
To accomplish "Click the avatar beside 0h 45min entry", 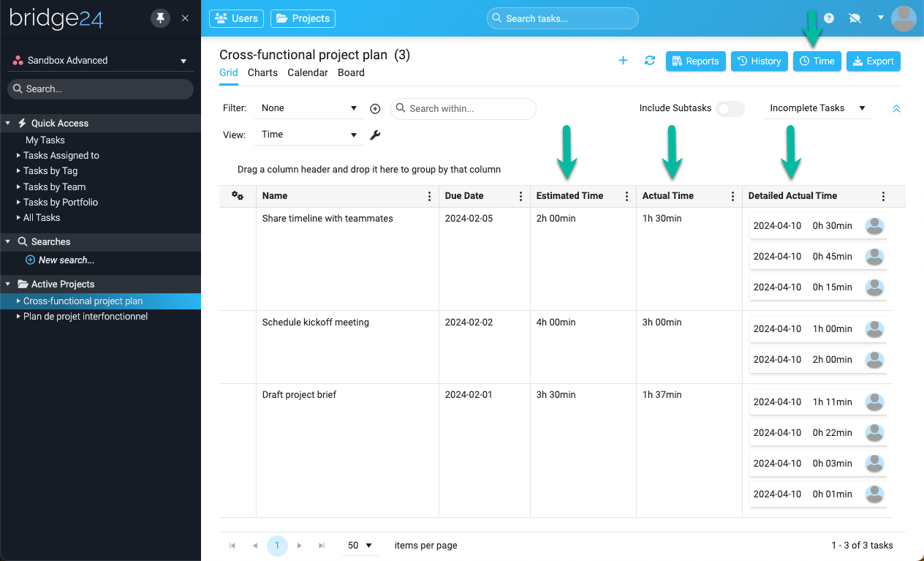I will pos(874,257).
